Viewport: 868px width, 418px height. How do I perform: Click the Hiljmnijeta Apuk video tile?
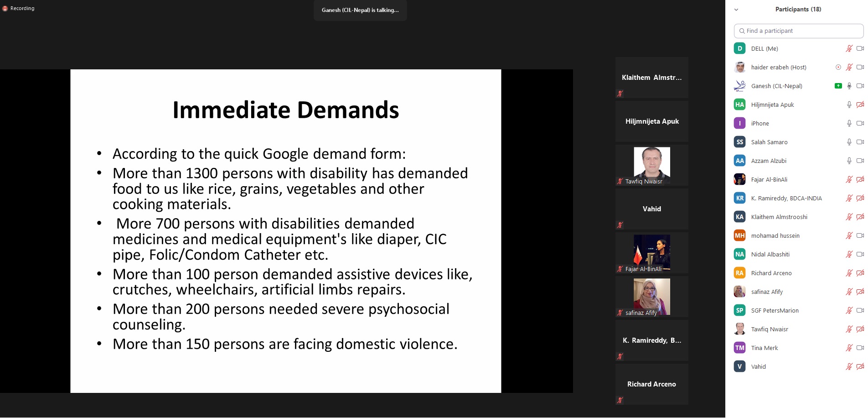651,121
